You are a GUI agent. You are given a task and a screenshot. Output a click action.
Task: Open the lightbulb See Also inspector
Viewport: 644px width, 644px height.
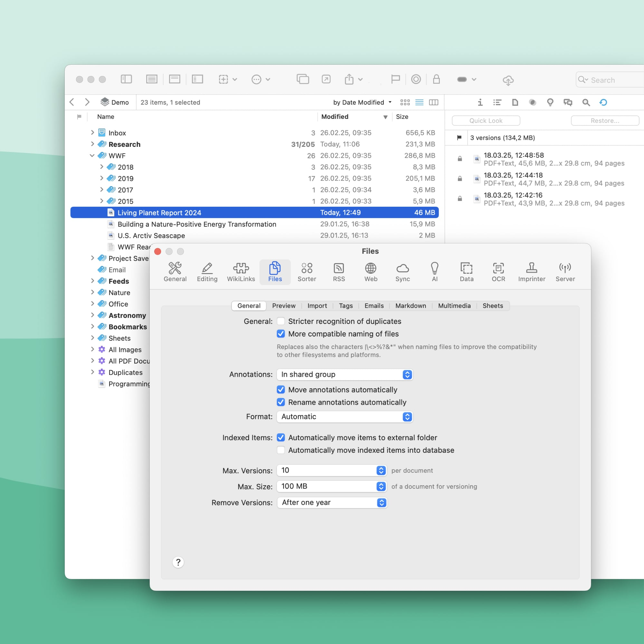(550, 102)
